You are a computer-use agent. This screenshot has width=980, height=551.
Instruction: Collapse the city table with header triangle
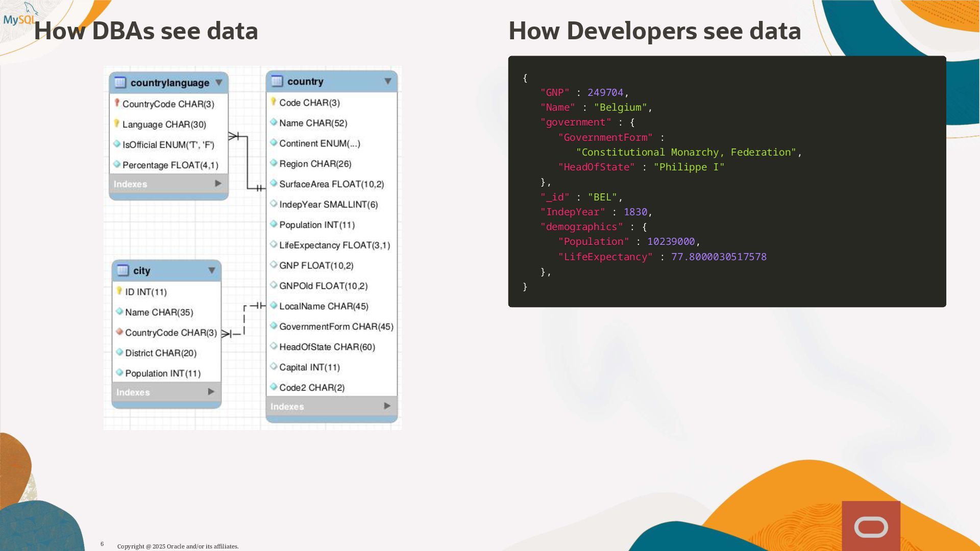212,270
